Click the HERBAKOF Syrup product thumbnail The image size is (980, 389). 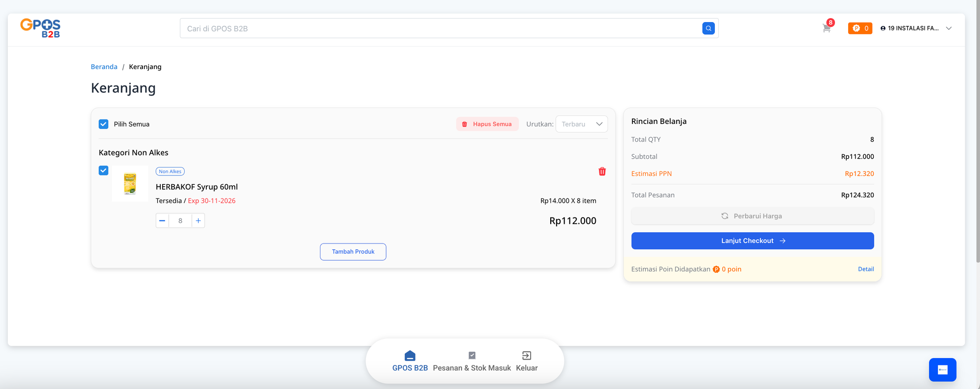point(130,184)
